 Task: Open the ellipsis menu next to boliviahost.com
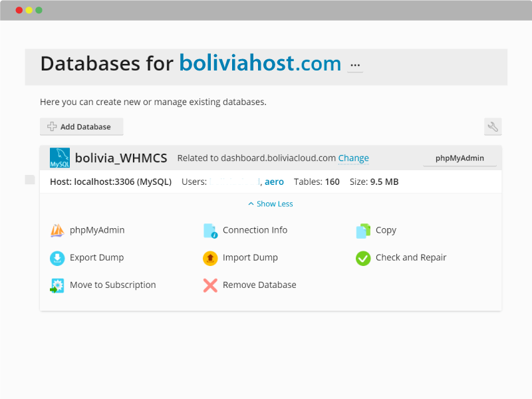355,65
